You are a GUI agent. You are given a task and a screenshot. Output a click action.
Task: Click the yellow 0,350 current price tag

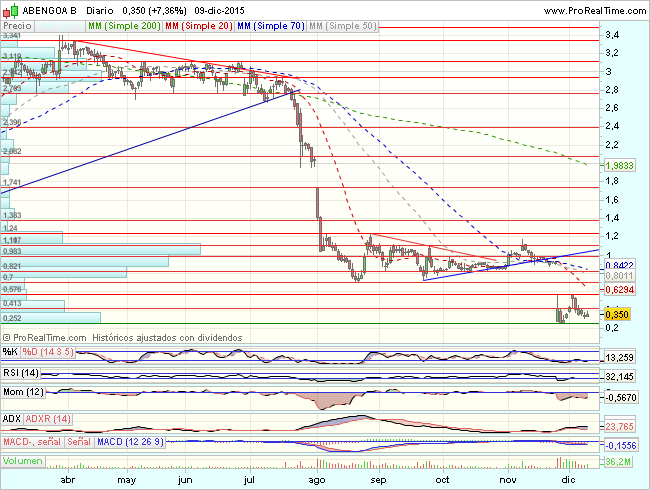pos(617,315)
